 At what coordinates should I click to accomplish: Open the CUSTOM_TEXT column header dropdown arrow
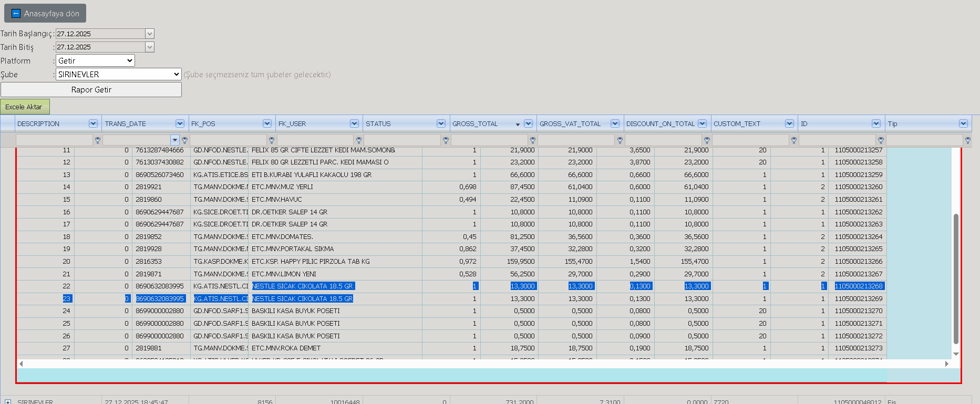[x=789, y=123]
